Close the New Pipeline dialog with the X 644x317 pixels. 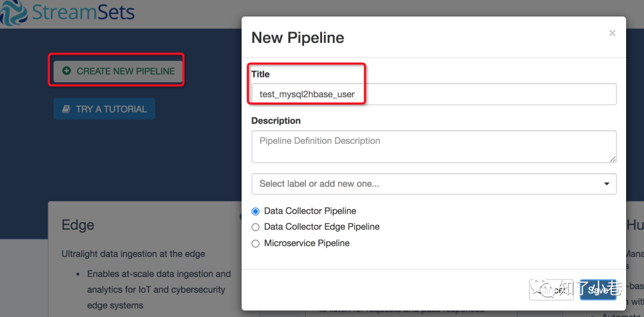[x=612, y=33]
